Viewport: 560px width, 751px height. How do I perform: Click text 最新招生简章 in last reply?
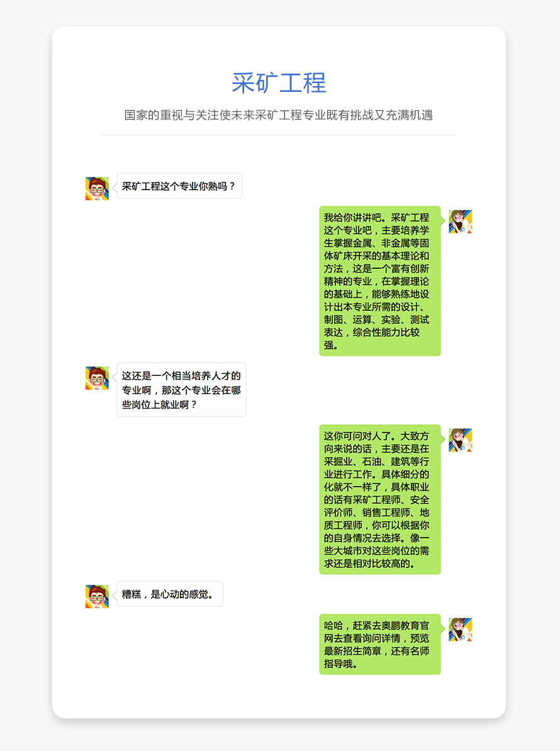(353, 651)
